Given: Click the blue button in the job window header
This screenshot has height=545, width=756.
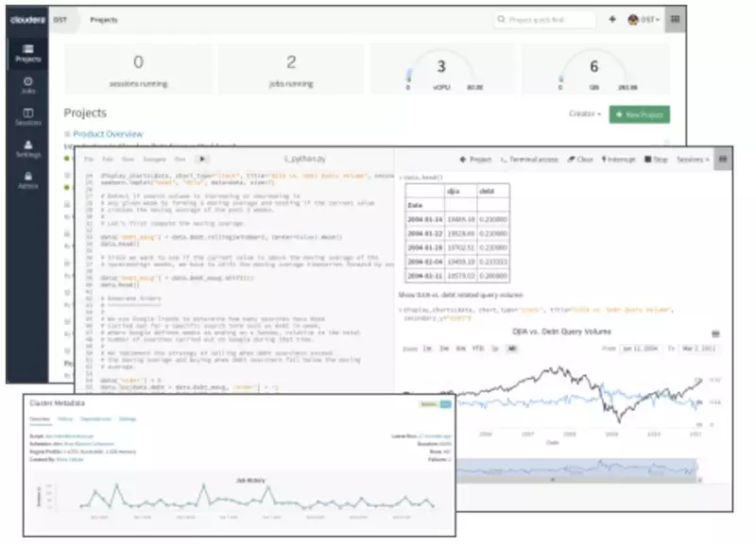Looking at the screenshot, I should click(x=445, y=404).
